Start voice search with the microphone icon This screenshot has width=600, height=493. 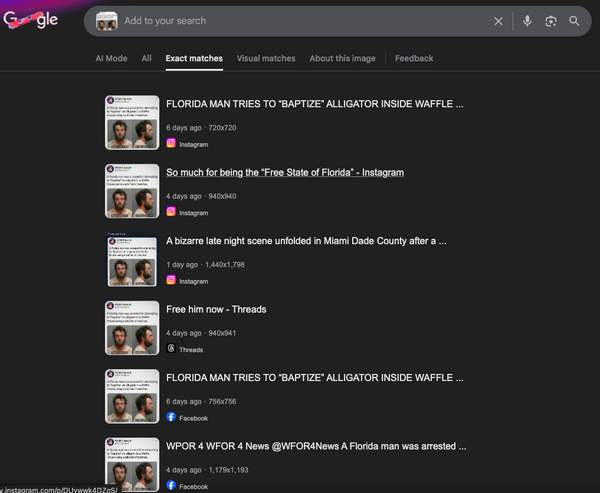(x=527, y=21)
